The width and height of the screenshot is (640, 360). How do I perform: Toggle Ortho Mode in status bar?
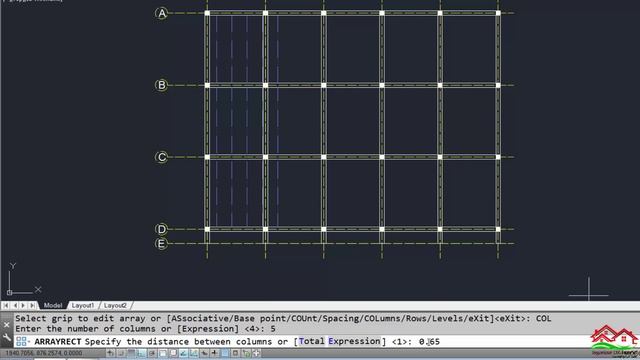click(142, 353)
